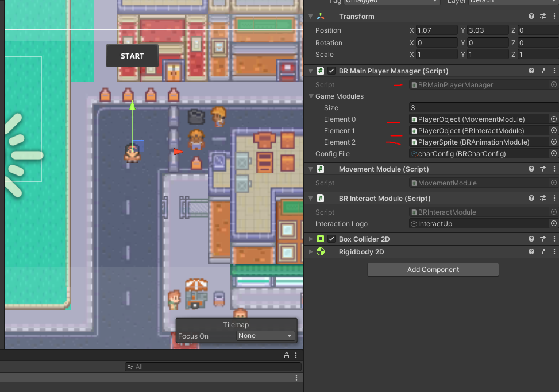Expand the Box Collider 2D component
The width and height of the screenshot is (559, 392).
[310, 239]
